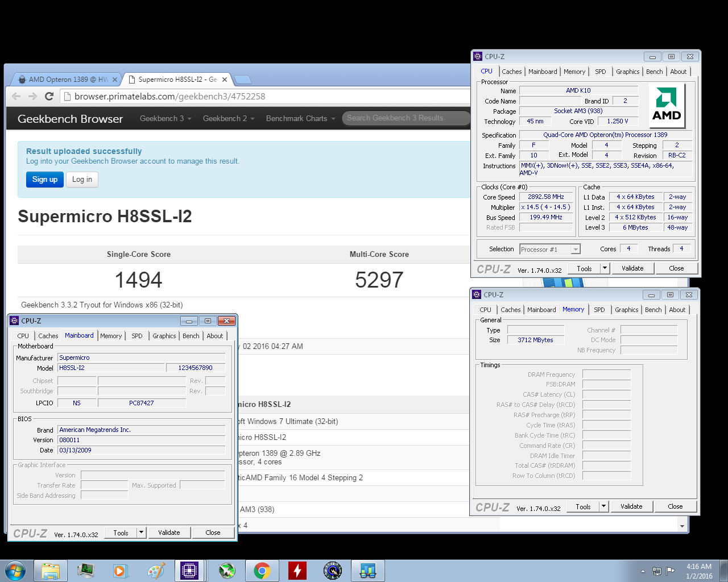Click Validate in top-right CPU-Z window
Image resolution: width=728 pixels, height=582 pixels.
(632, 268)
